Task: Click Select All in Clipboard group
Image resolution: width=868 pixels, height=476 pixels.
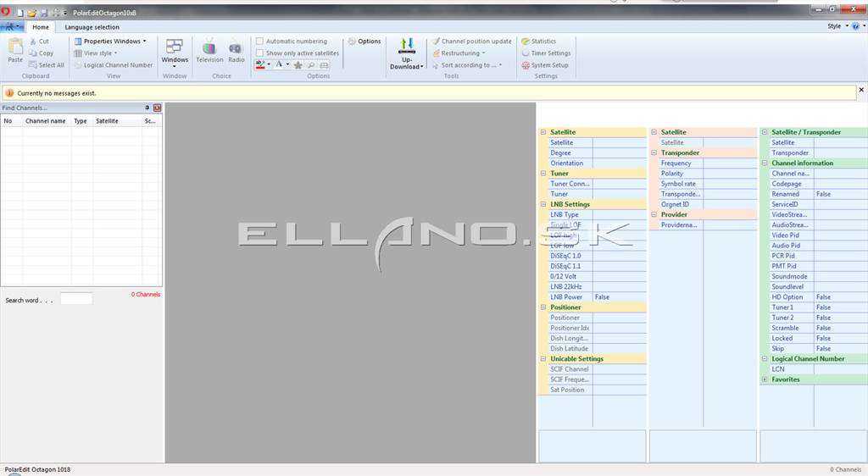Action: pos(47,64)
